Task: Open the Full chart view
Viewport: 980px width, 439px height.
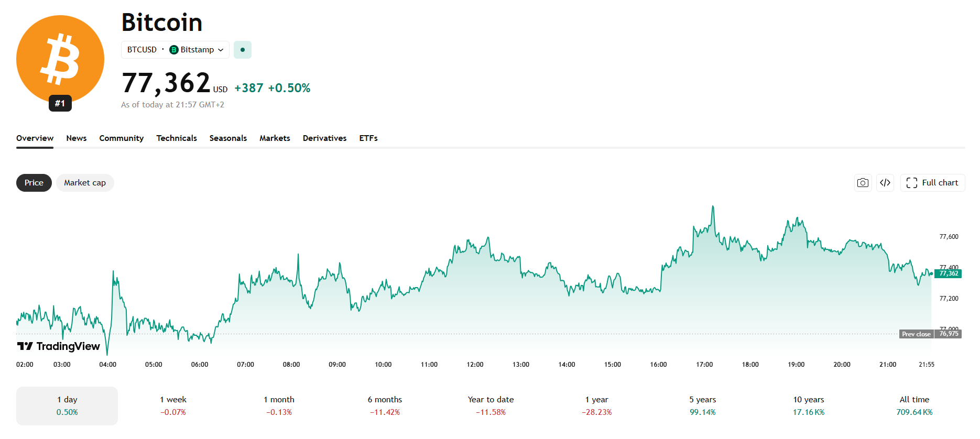Action: click(932, 183)
